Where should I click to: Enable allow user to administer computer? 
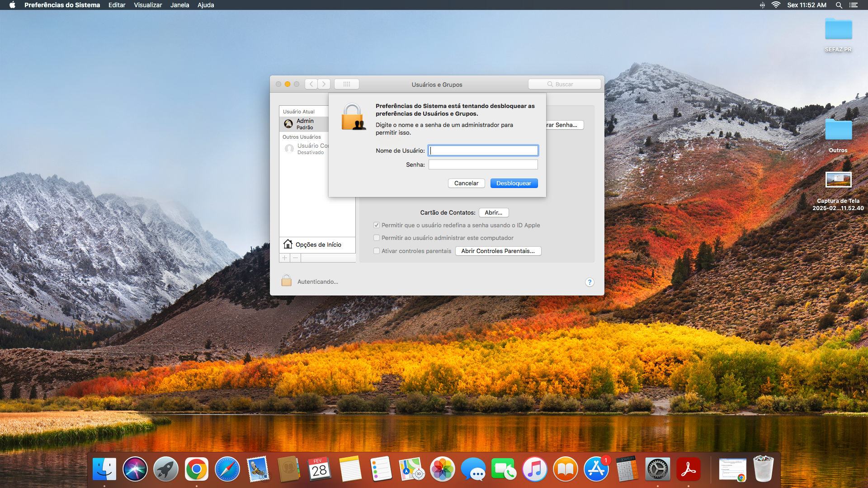pos(377,238)
